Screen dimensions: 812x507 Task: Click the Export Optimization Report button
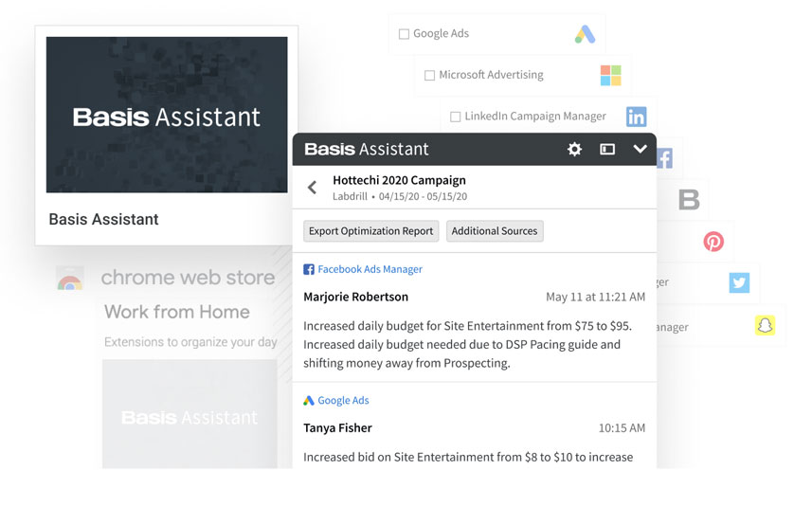[370, 231]
